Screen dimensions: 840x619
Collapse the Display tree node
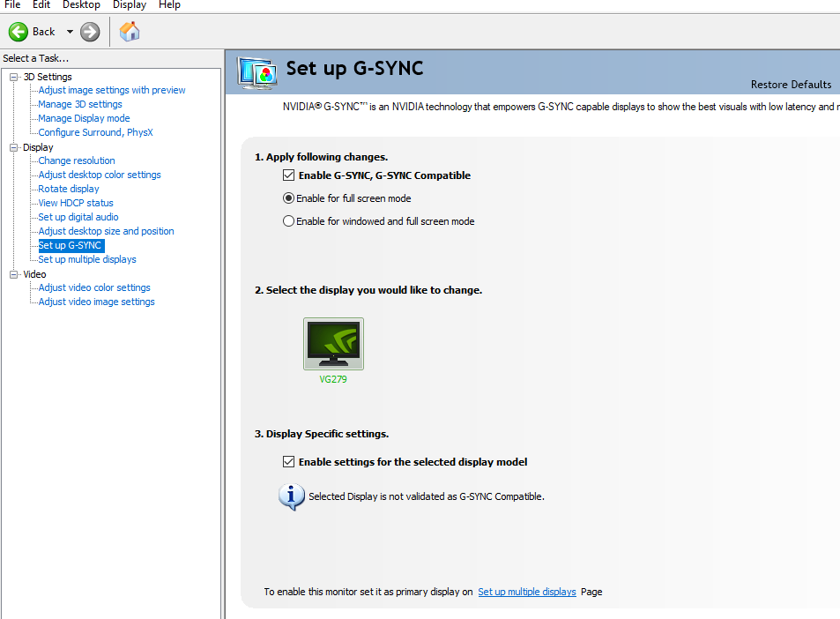pos(14,147)
